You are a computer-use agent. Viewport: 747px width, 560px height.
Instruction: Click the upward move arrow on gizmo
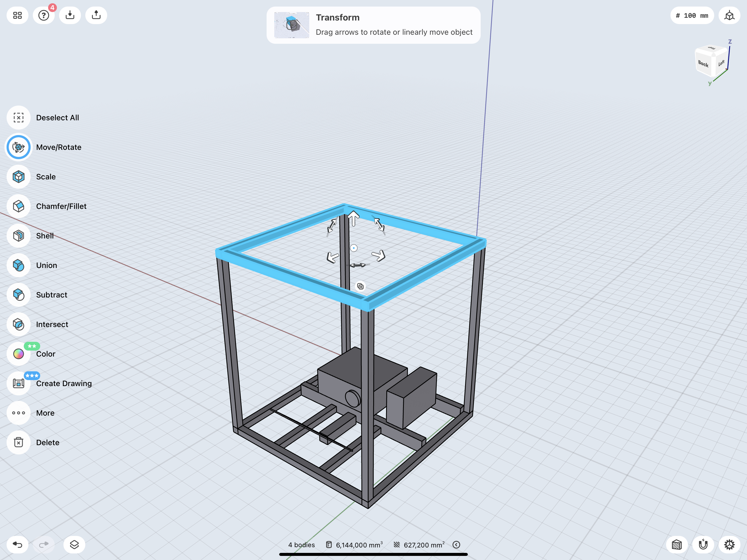coord(354,218)
